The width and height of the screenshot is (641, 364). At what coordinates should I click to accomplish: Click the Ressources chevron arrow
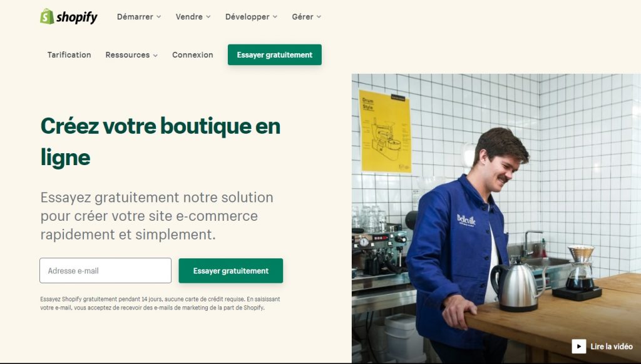coord(155,55)
